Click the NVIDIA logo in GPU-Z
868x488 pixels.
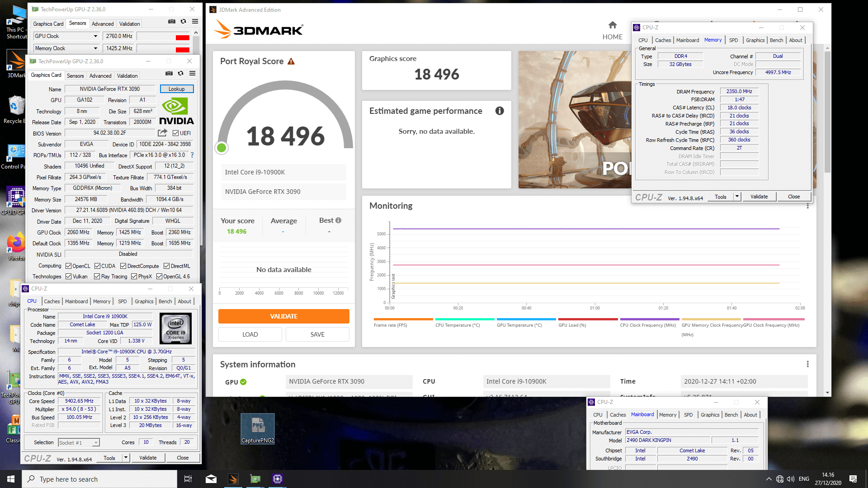(x=176, y=112)
